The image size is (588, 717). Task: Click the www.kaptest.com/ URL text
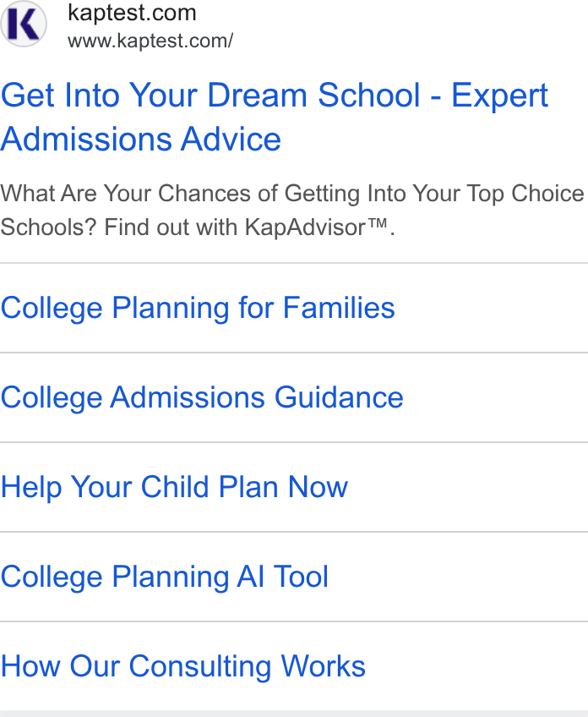pyautogui.click(x=150, y=41)
